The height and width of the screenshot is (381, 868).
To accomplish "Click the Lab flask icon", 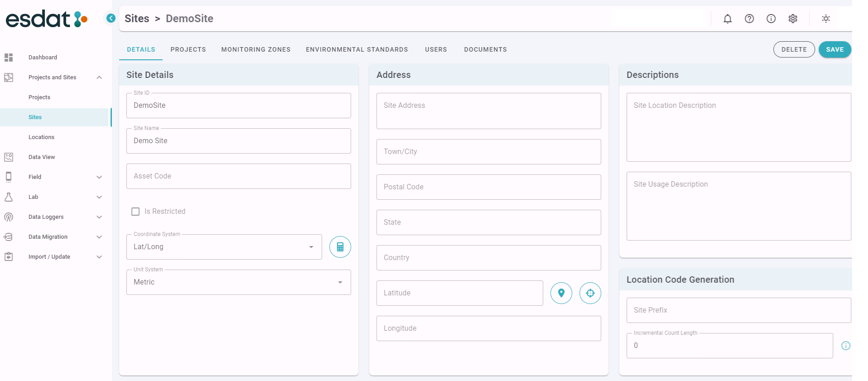I will [x=9, y=197].
